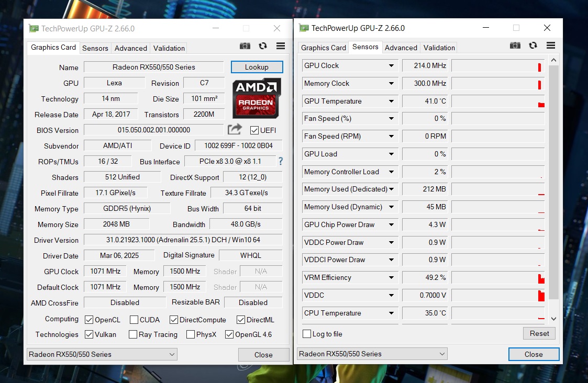
Task: Open Fan Speed (RPM) sensor dropdown arrow
Action: [391, 136]
